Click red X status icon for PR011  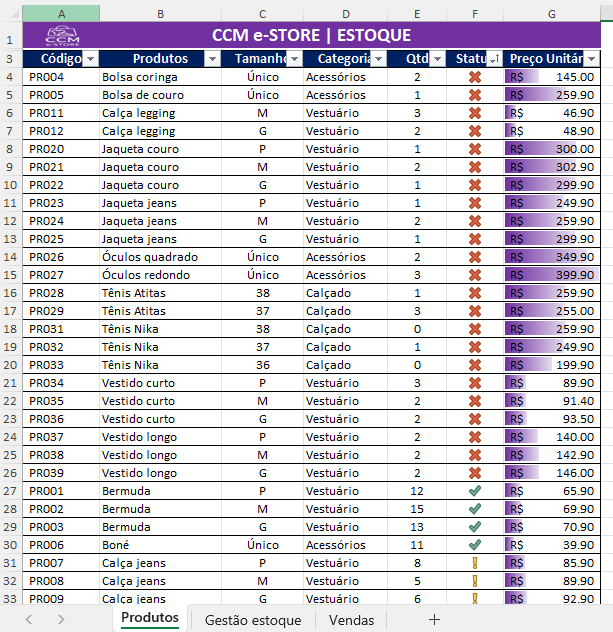[475, 113]
